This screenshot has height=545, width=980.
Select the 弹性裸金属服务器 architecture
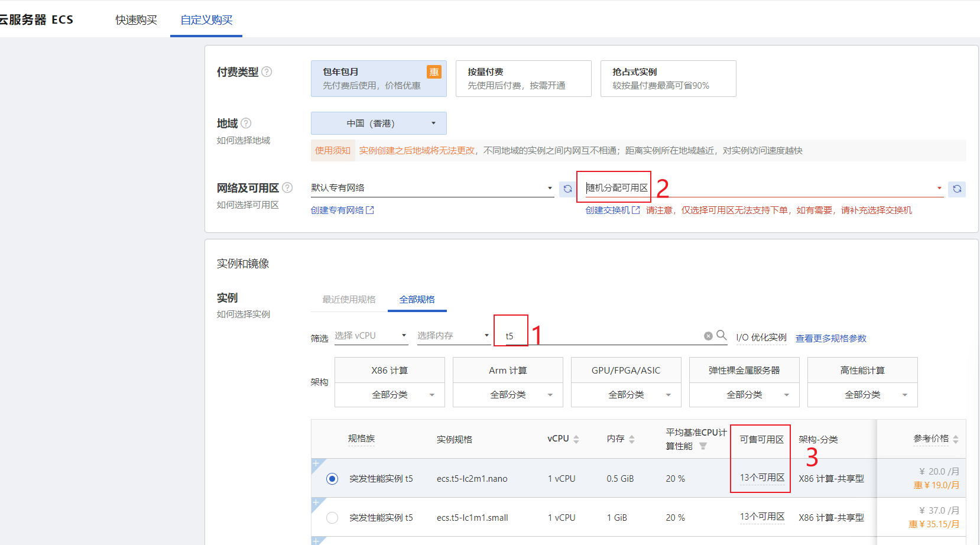[744, 371]
